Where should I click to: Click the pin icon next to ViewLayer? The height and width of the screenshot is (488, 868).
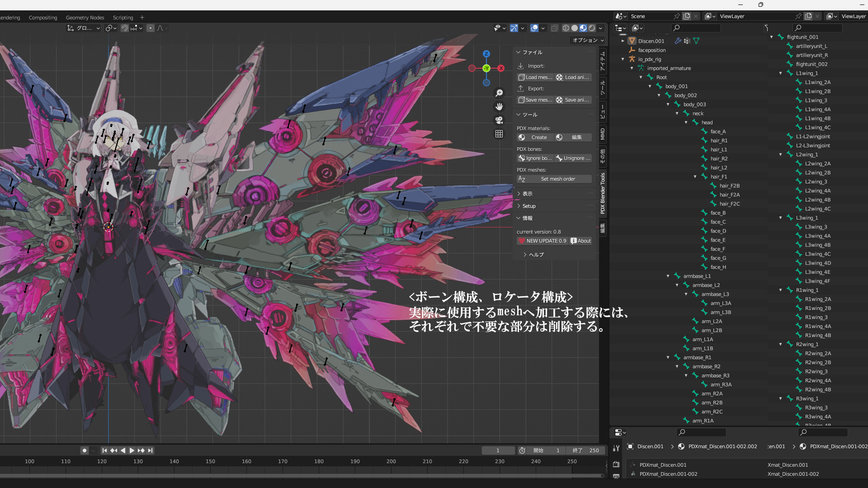coord(798,16)
